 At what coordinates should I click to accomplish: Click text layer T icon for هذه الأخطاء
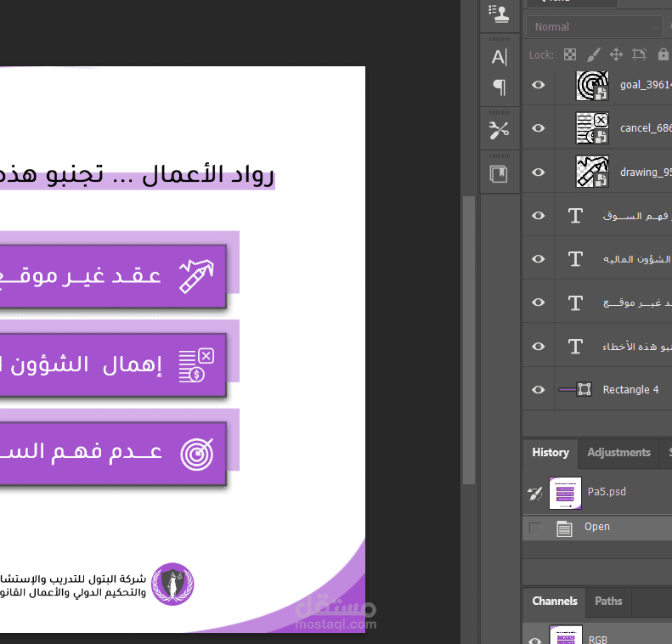(x=575, y=346)
